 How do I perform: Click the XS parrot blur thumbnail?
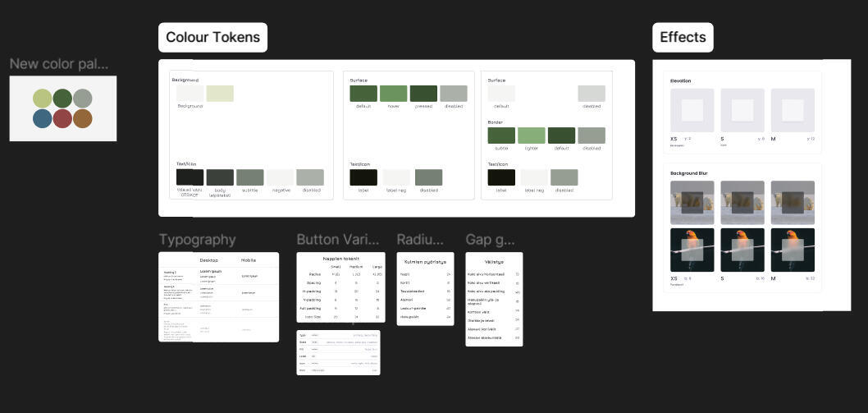[x=692, y=250]
